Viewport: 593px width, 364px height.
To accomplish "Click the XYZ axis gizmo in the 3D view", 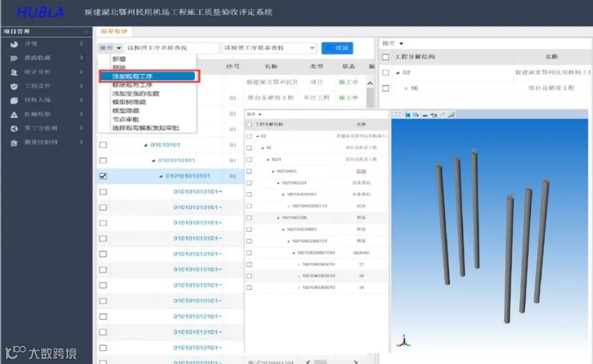I will pos(404,341).
